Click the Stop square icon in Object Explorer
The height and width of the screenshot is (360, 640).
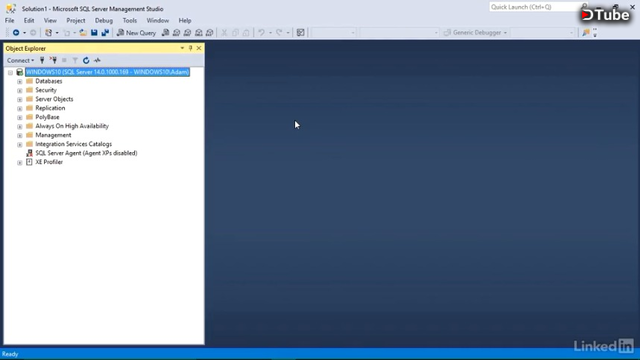pos(64,60)
